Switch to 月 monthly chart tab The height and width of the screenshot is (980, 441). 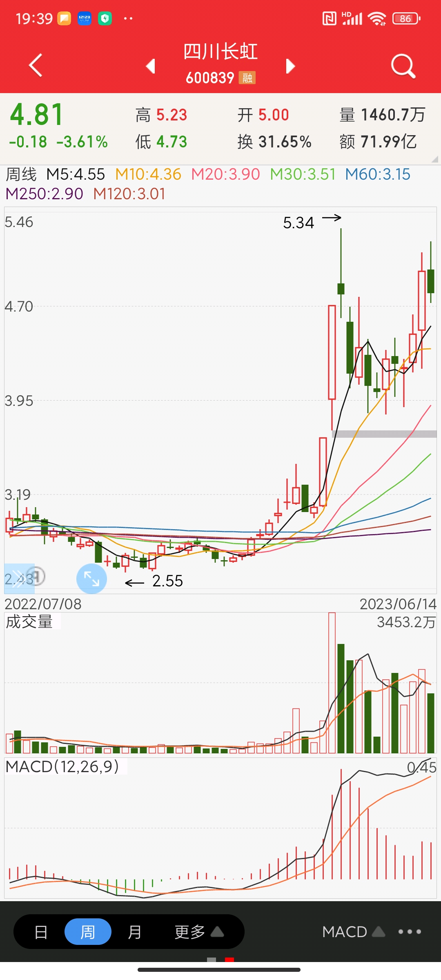[135, 932]
